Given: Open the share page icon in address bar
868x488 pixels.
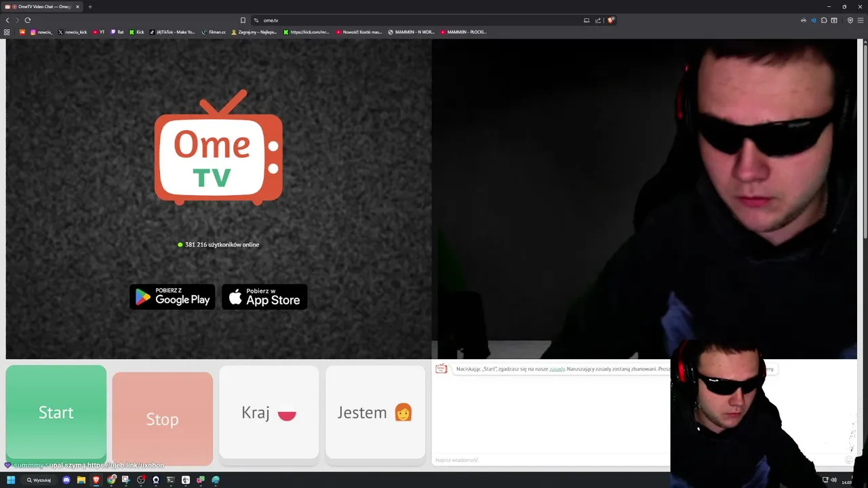Looking at the screenshot, I should tap(598, 20).
